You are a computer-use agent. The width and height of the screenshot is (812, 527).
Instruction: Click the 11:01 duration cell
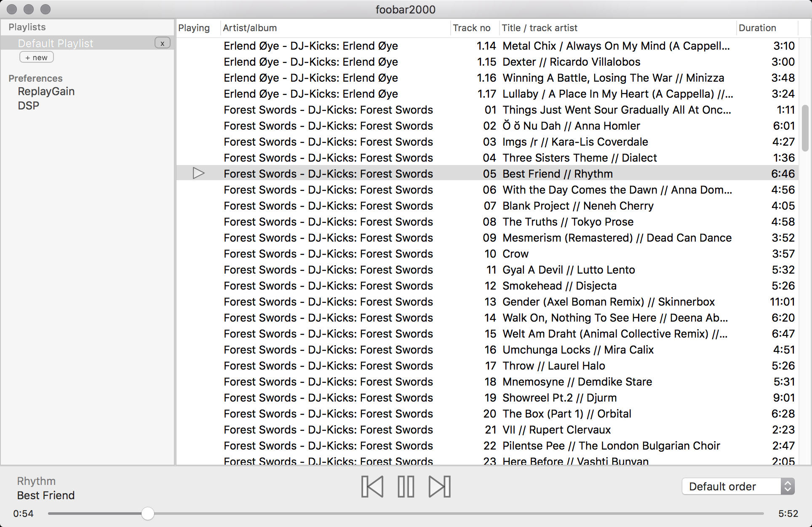(x=782, y=301)
